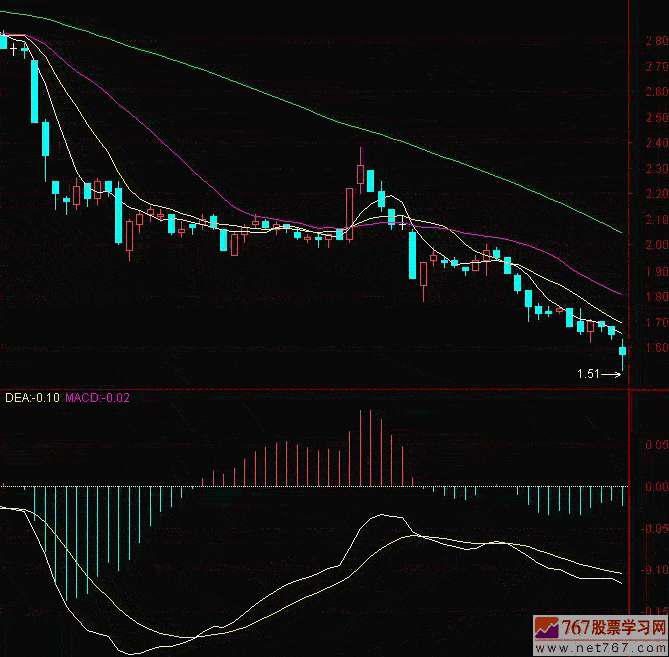Click the DEA:-0.10 indicator label
Viewport: 669px width, 657px height.
pyautogui.click(x=31, y=398)
